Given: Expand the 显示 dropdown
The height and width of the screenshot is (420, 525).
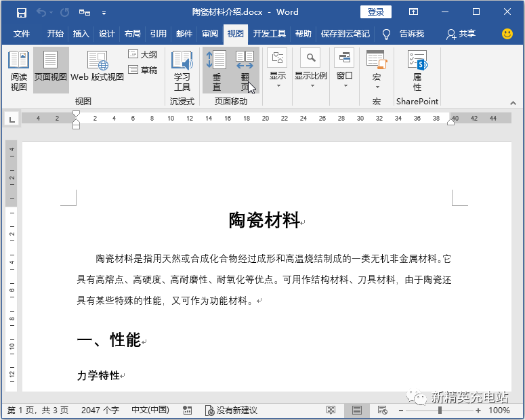Looking at the screenshot, I should 278,69.
